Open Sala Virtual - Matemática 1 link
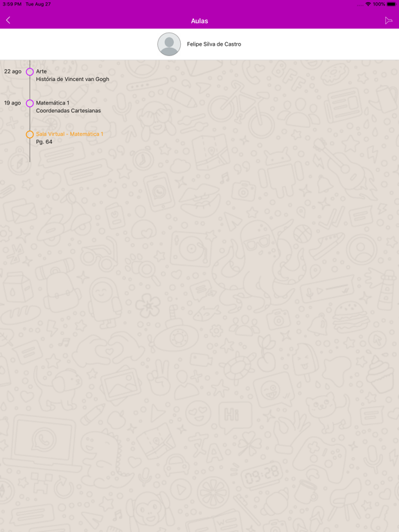The width and height of the screenshot is (399, 532). [69, 134]
